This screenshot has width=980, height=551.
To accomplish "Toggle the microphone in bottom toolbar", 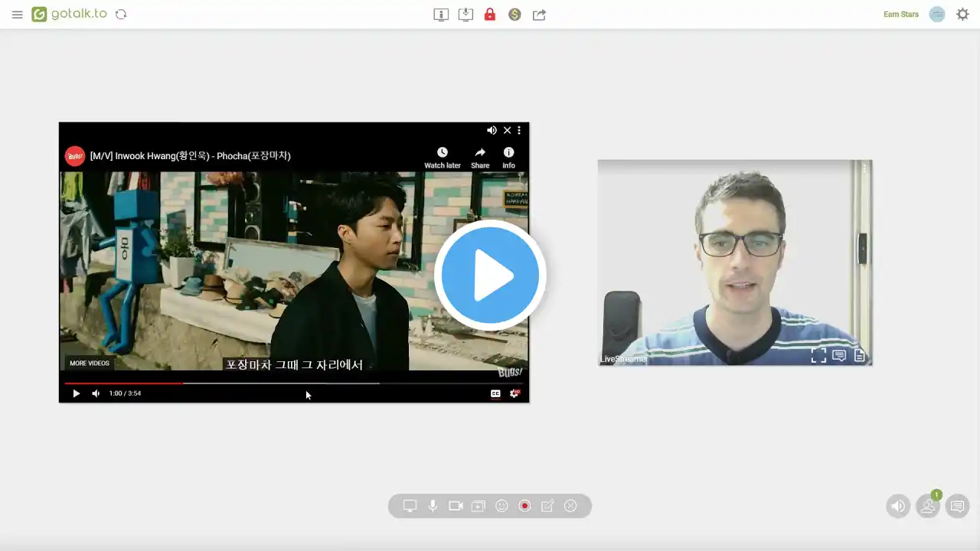I will tap(433, 506).
